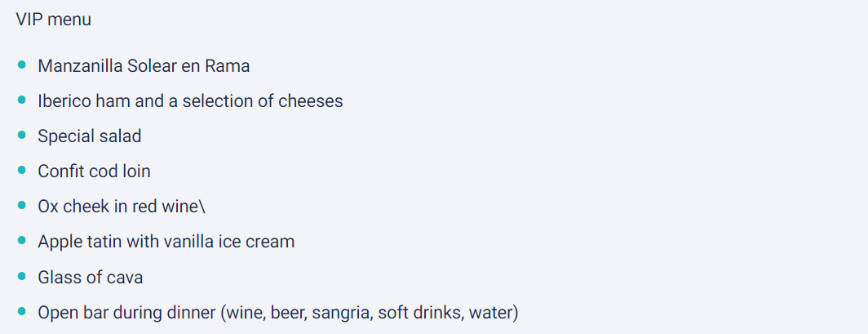Click the bullet before the Open bar line
This screenshot has height=334, width=868.
(x=22, y=311)
